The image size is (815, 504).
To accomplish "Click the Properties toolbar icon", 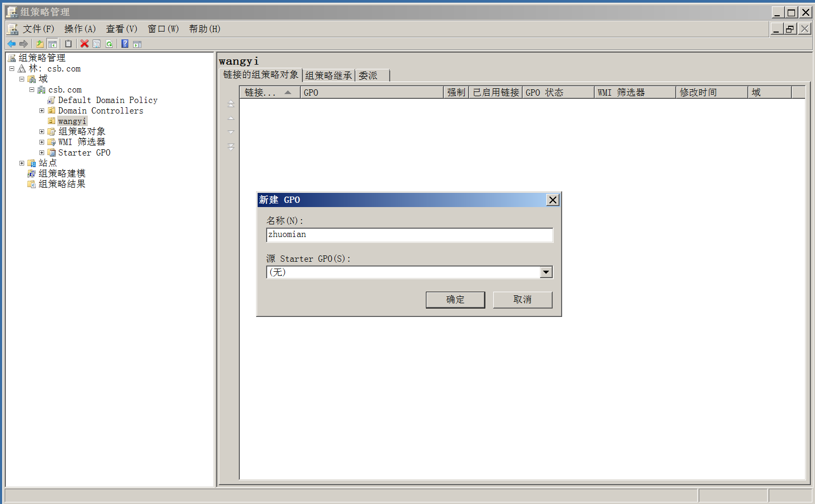I will point(97,44).
